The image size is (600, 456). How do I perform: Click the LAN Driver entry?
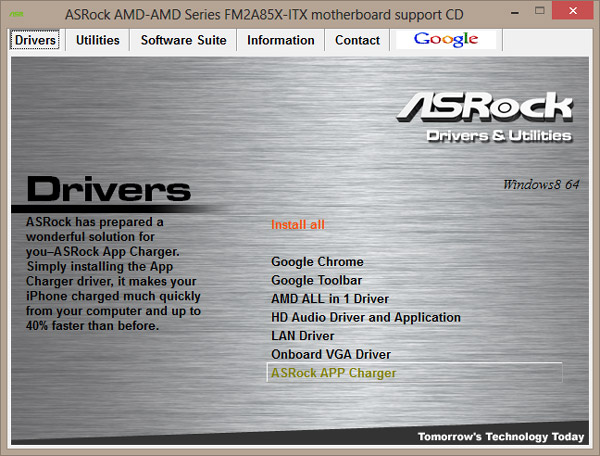pos(303,336)
